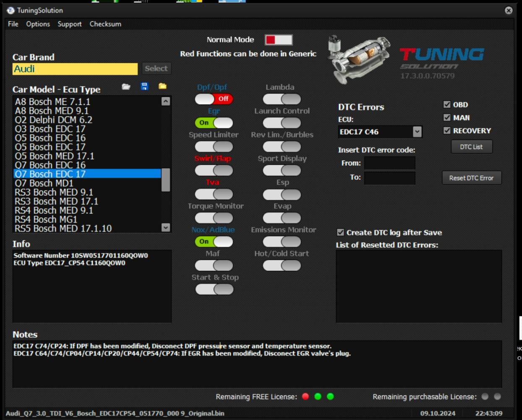522x420 pixels.
Task: Select RS3 Bosch MED 17.1 model
Action: (87, 201)
